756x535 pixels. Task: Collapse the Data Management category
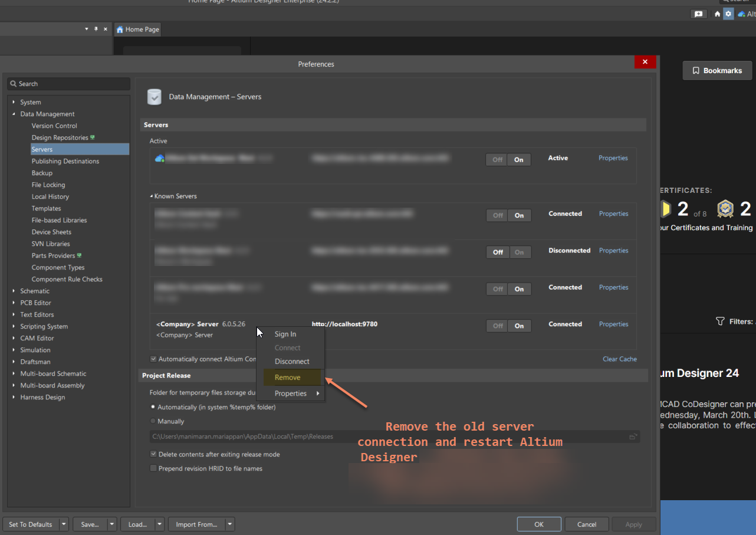[x=14, y=114]
